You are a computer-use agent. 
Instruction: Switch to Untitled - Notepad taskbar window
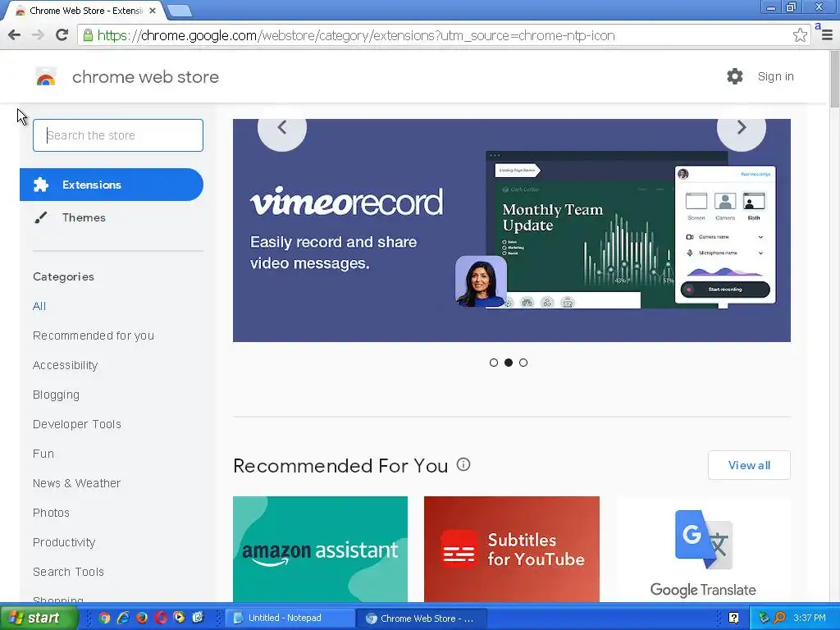pos(290,619)
